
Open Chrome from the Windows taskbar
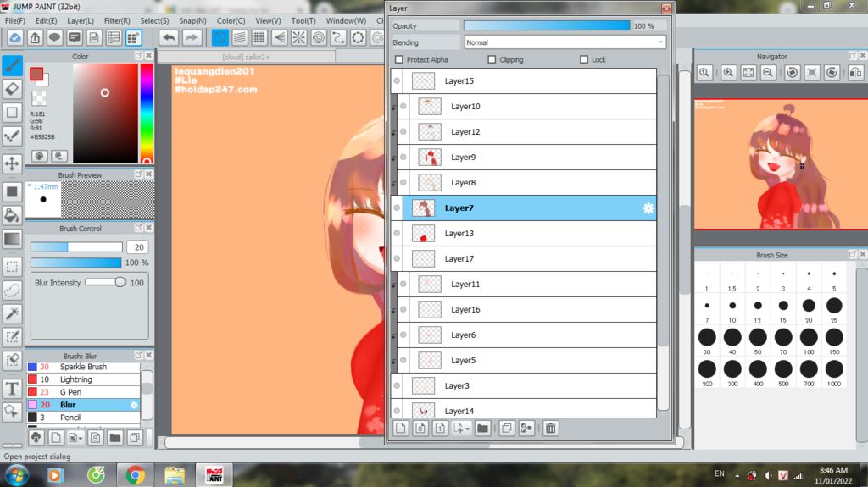pyautogui.click(x=135, y=475)
